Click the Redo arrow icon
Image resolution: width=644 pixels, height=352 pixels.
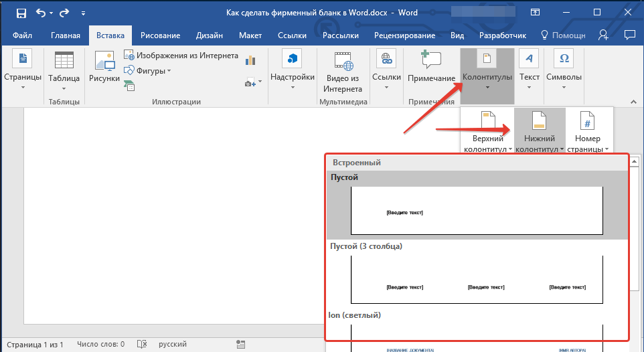coord(64,13)
